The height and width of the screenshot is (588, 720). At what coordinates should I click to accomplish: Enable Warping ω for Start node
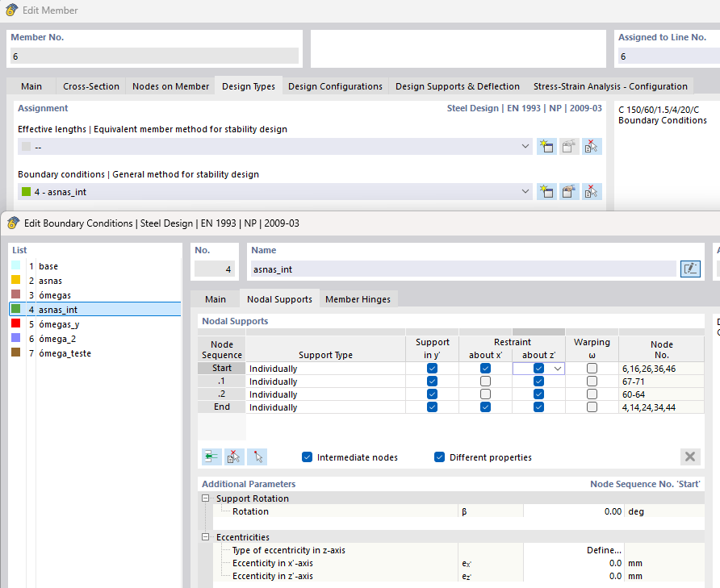(592, 369)
